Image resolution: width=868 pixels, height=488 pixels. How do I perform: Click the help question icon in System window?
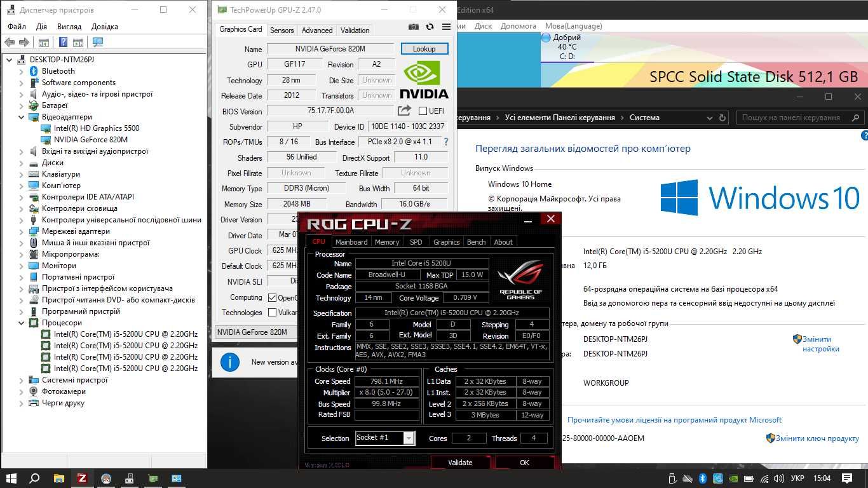pos(864,136)
